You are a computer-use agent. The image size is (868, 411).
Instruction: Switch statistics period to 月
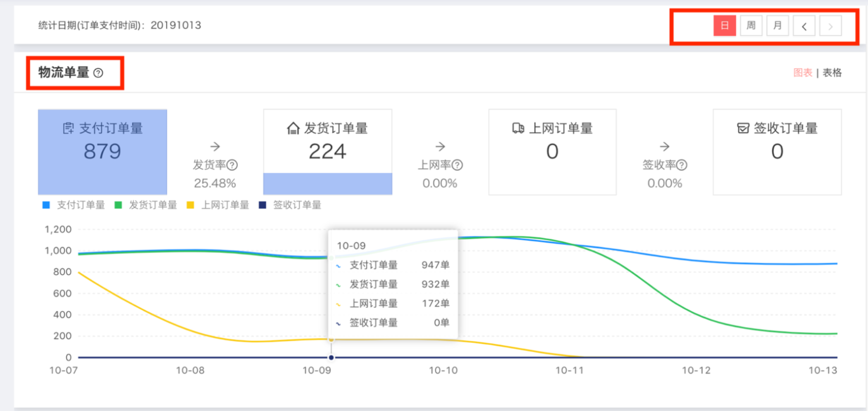pyautogui.click(x=777, y=26)
